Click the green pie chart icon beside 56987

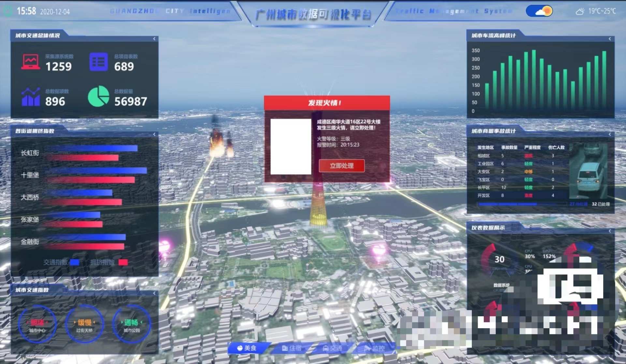click(98, 96)
